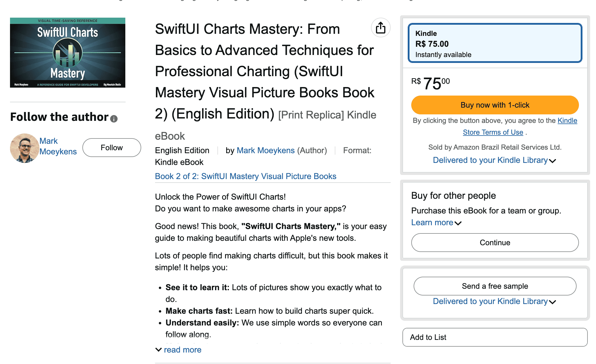Buy now with 1-click

point(495,105)
